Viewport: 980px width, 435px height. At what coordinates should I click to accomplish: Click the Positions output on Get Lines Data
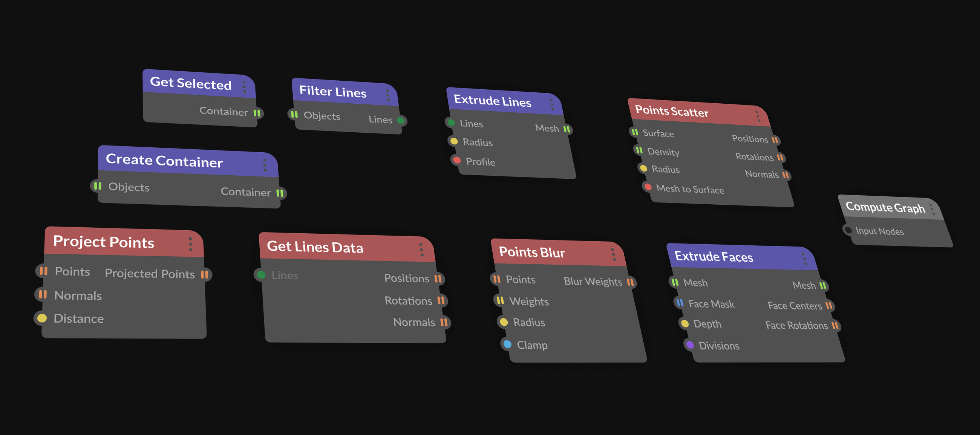click(438, 278)
